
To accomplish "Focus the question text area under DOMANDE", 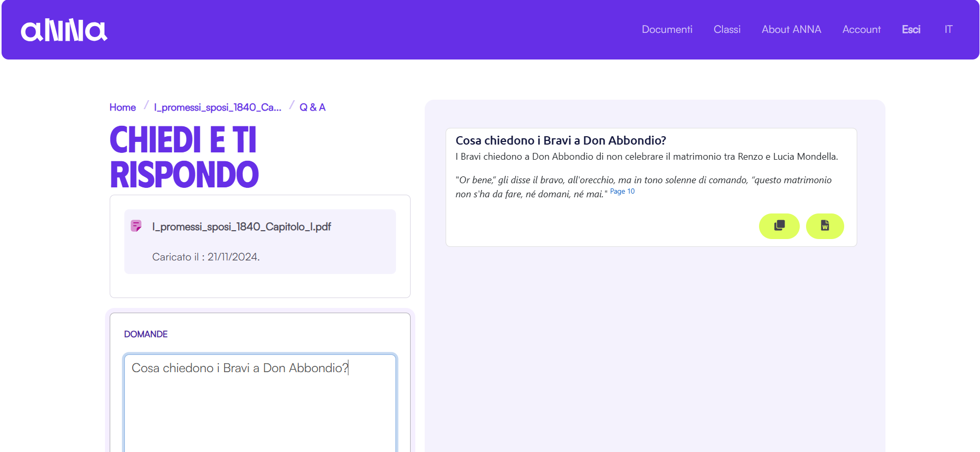I will tap(260, 402).
